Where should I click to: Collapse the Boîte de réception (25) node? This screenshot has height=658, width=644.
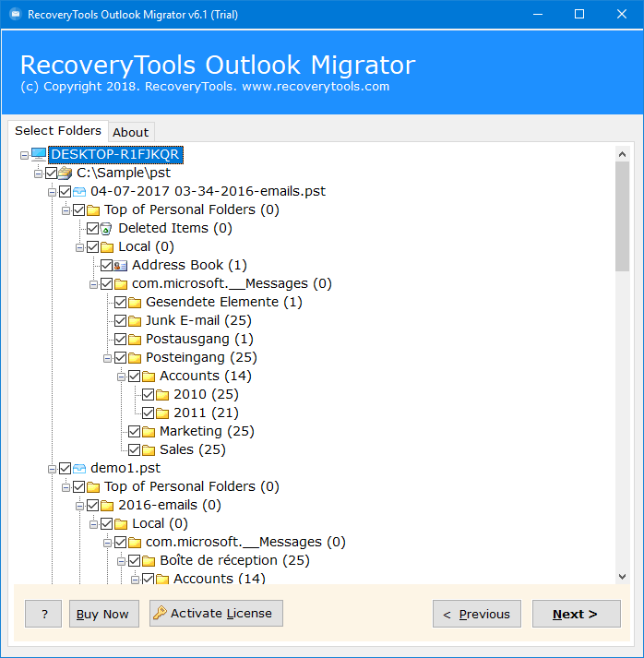[121, 561]
